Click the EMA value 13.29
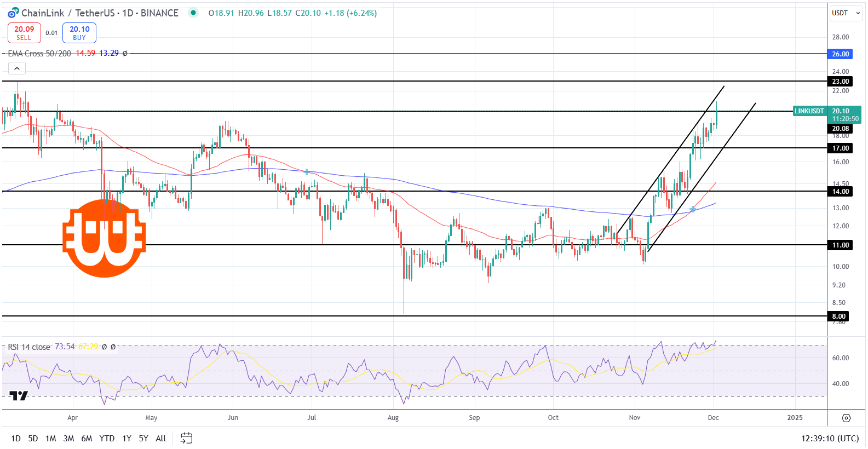 click(x=109, y=53)
